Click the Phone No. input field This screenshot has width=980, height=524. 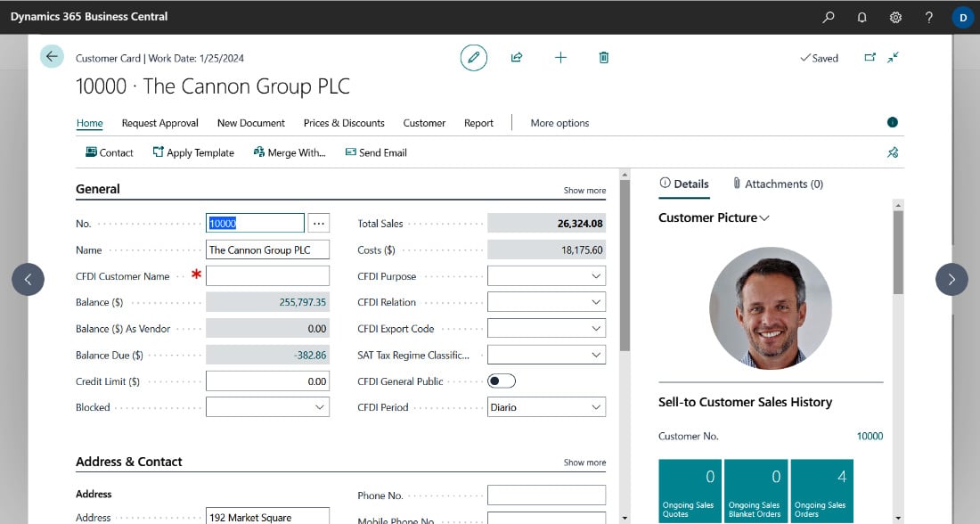point(546,495)
